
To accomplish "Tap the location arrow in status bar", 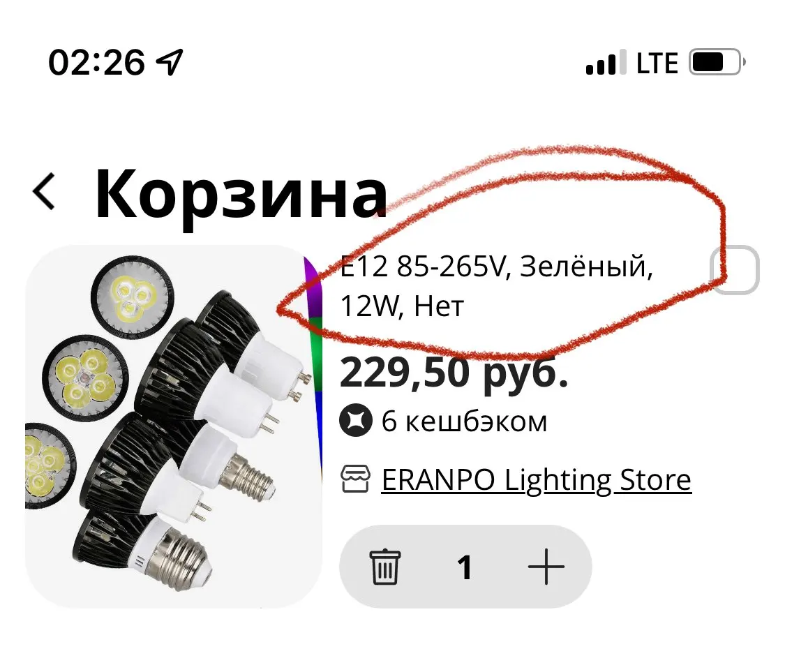I will 170,62.
